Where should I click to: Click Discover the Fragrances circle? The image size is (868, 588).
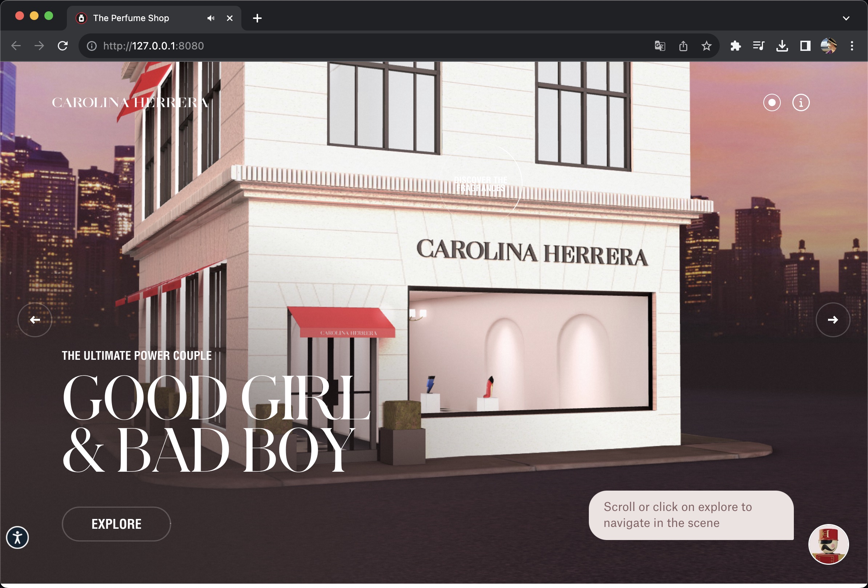480,184
